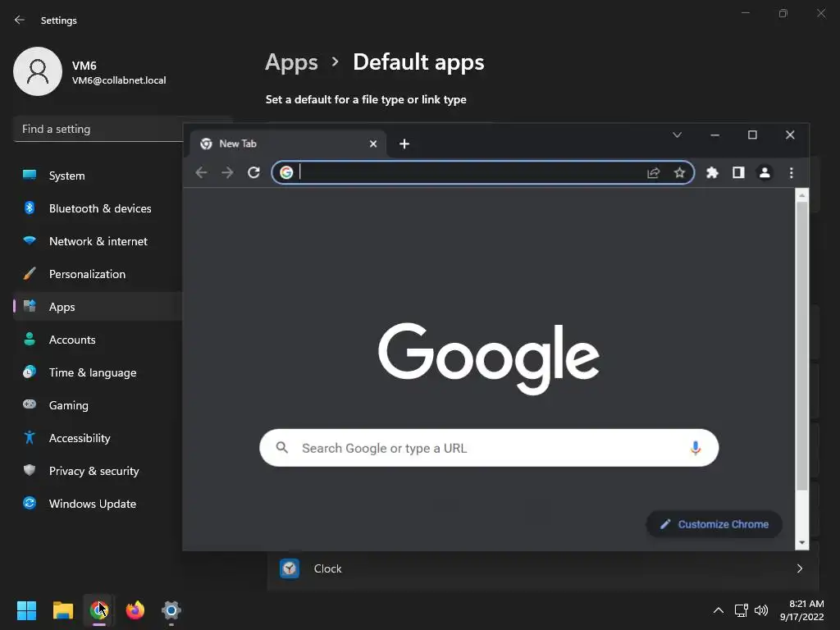Click Chrome icon in taskbar

tap(99, 610)
